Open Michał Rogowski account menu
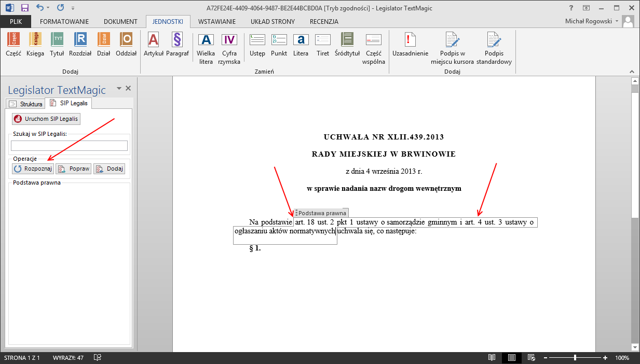Viewport: 640px width, 364px height. 593,21
